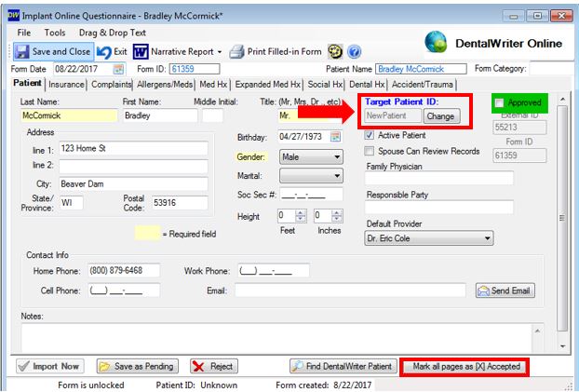Click the Send Email button
The width and height of the screenshot is (579, 392).
pos(505,291)
